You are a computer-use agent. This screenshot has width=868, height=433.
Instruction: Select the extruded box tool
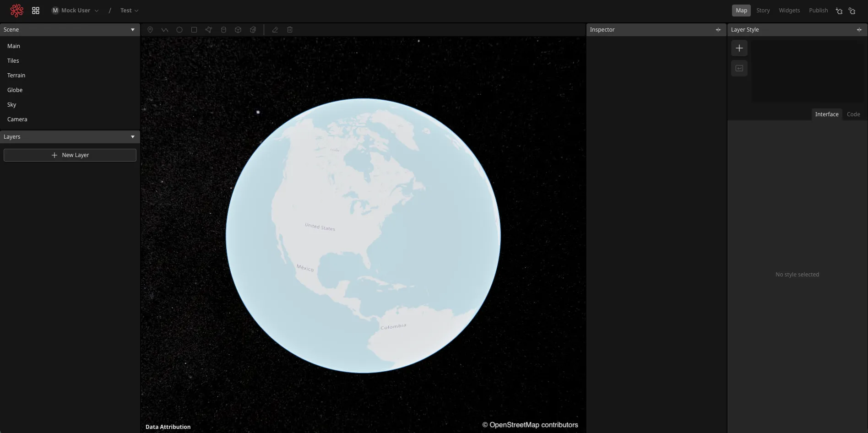[x=238, y=30]
